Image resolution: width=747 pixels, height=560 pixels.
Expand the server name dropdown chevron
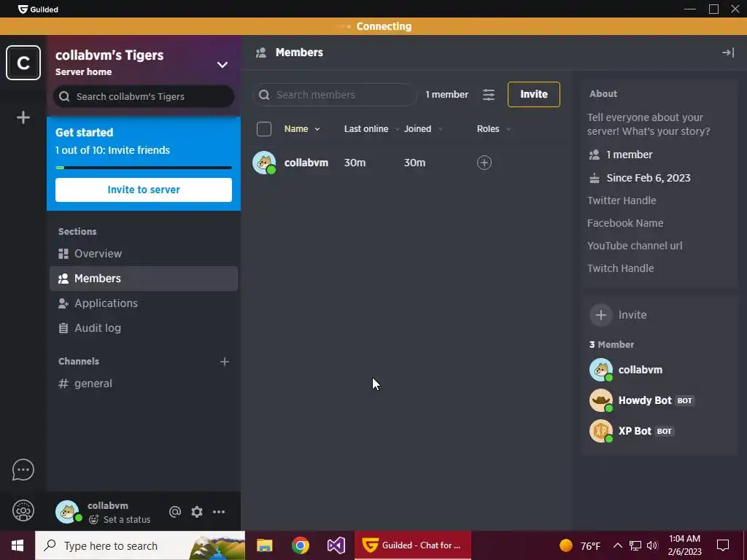click(222, 65)
